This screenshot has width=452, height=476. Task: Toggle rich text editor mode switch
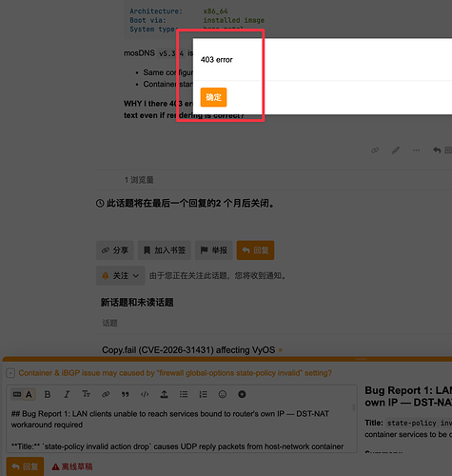point(23,394)
